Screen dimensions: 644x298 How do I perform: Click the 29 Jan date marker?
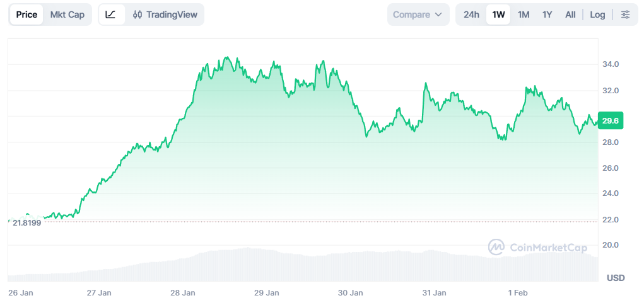[x=267, y=293]
